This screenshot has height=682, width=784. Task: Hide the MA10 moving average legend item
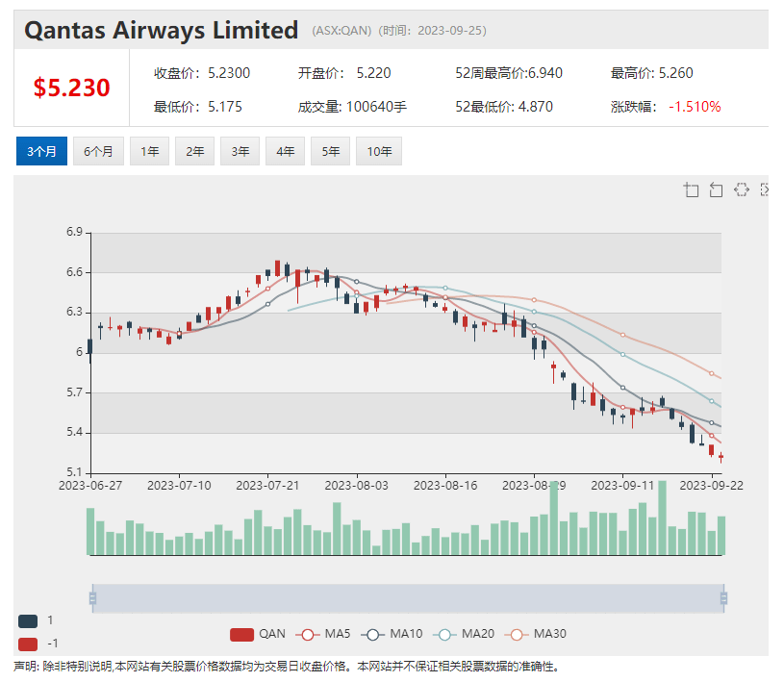coord(392,634)
